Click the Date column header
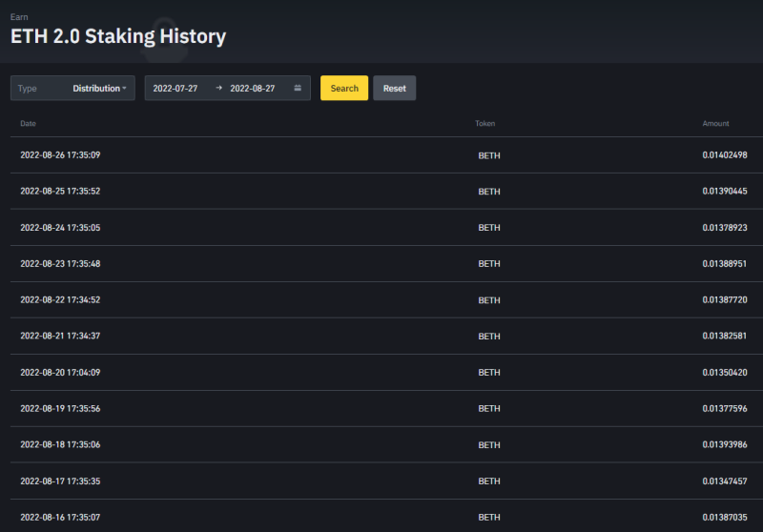 pos(29,124)
